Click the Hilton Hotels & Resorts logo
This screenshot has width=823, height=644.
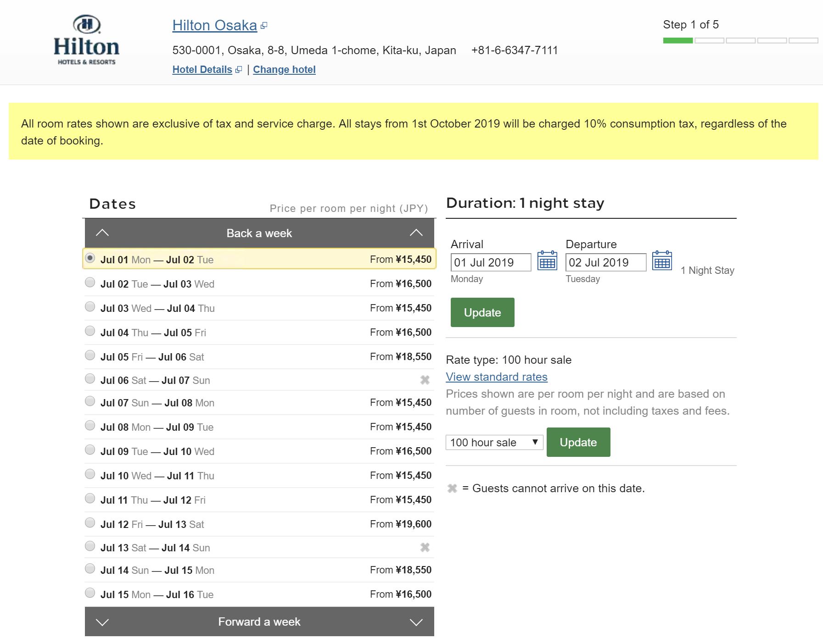point(86,40)
